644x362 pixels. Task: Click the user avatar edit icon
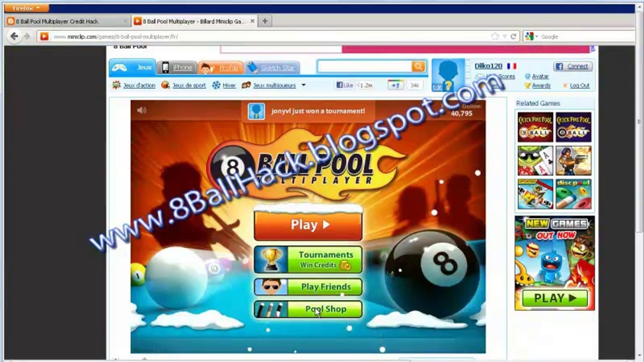coord(437,87)
